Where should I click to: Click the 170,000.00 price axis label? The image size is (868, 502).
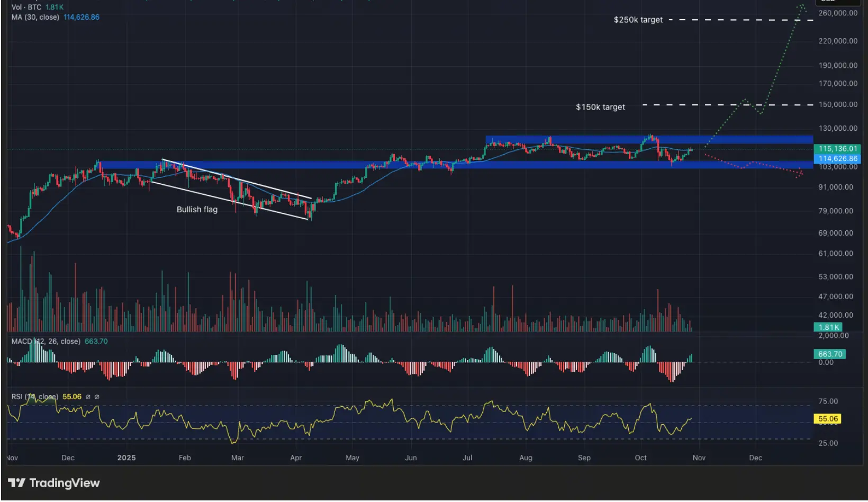[x=838, y=84]
